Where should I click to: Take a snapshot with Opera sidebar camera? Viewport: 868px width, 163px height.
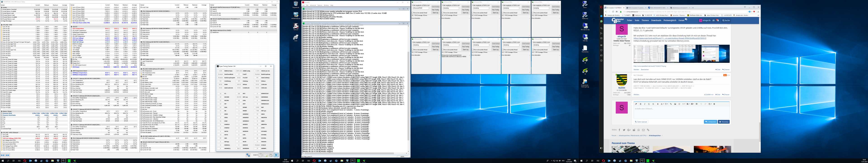(601, 38)
